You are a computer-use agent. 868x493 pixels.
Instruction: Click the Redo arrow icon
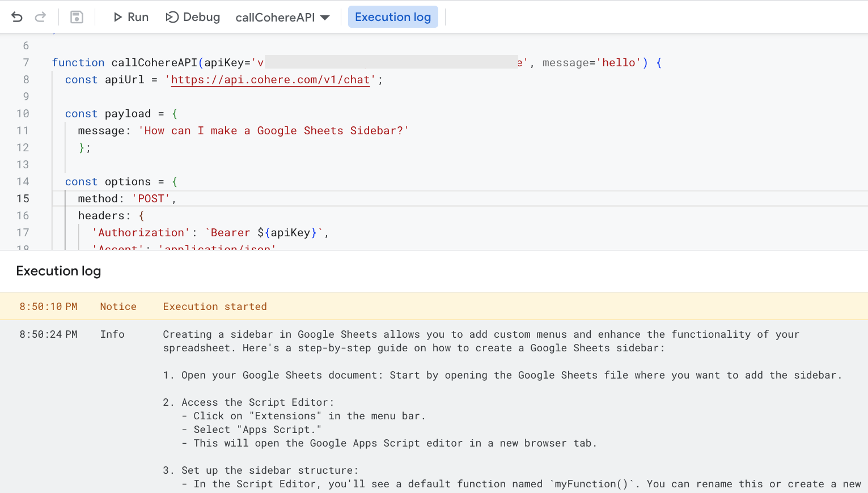40,17
